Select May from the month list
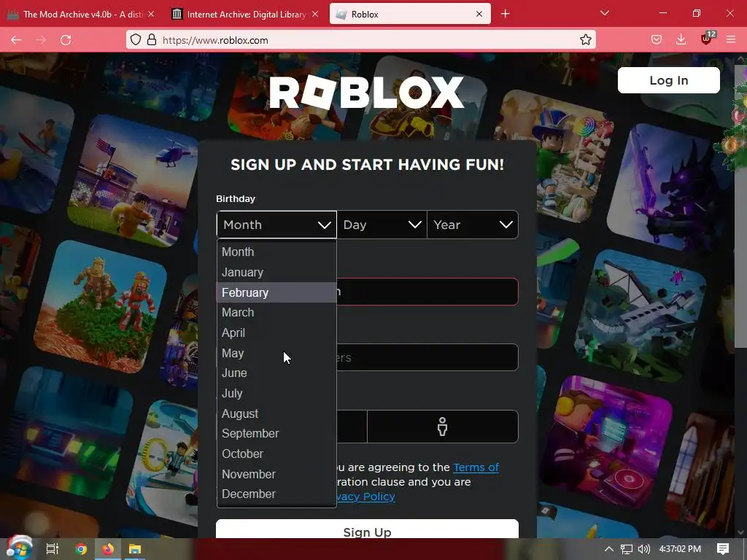The image size is (747, 560). (x=276, y=353)
